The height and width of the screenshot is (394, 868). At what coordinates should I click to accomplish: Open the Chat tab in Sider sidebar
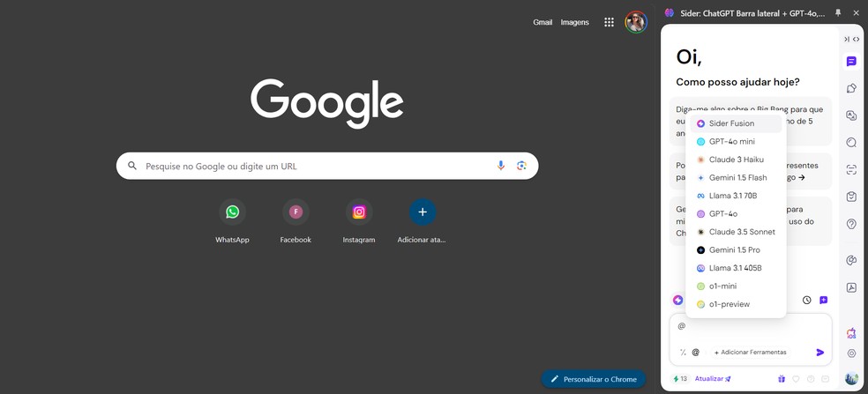point(851,62)
